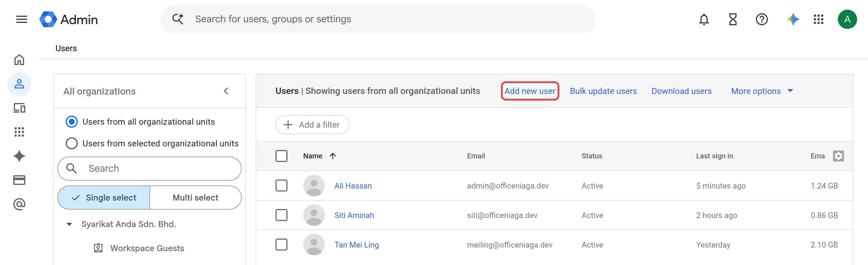The height and width of the screenshot is (265, 868).
Task: Click Bulk update users
Action: (x=603, y=91)
